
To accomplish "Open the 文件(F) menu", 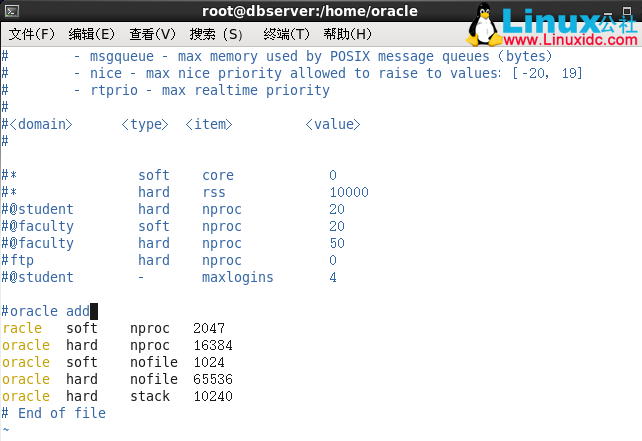I will click(x=32, y=34).
